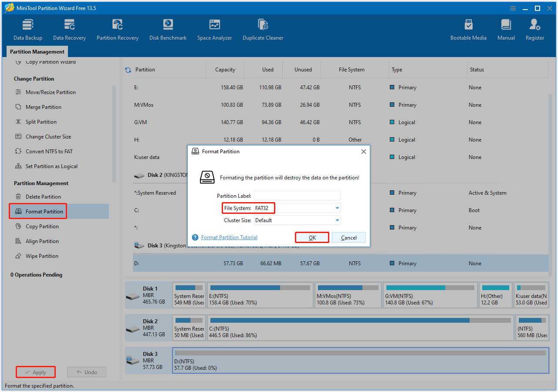The image size is (558, 392).
Task: Open Bootable Media creator
Action: pyautogui.click(x=468, y=29)
